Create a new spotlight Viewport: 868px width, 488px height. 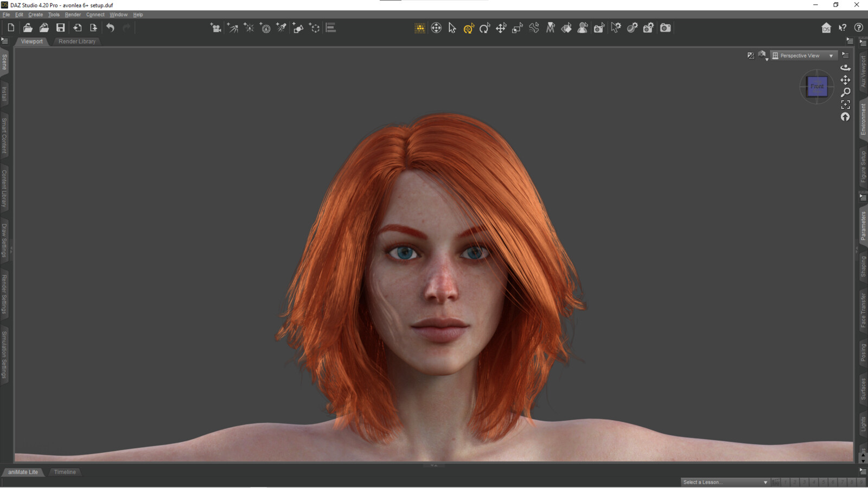281,28
